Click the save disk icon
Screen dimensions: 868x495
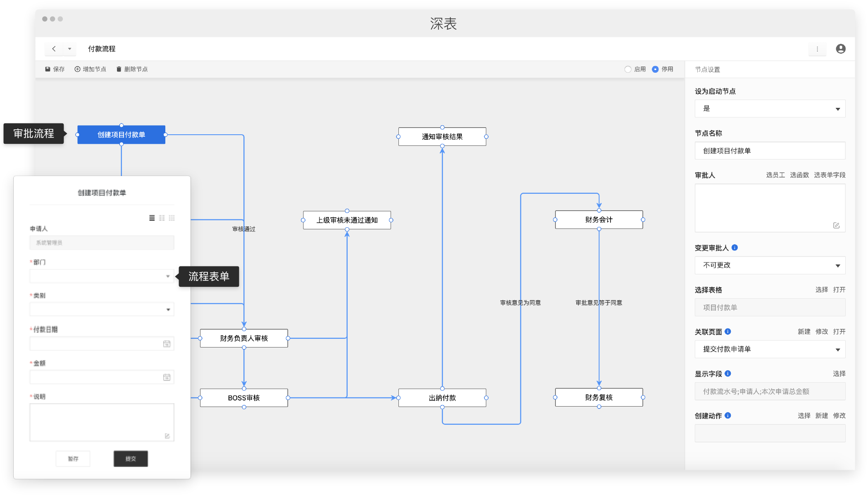tap(48, 69)
